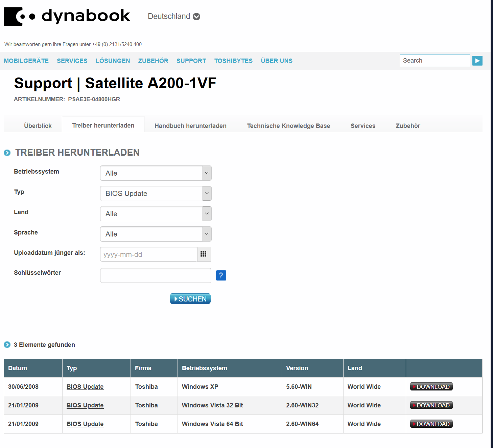Click the blue question mark help icon

(221, 275)
